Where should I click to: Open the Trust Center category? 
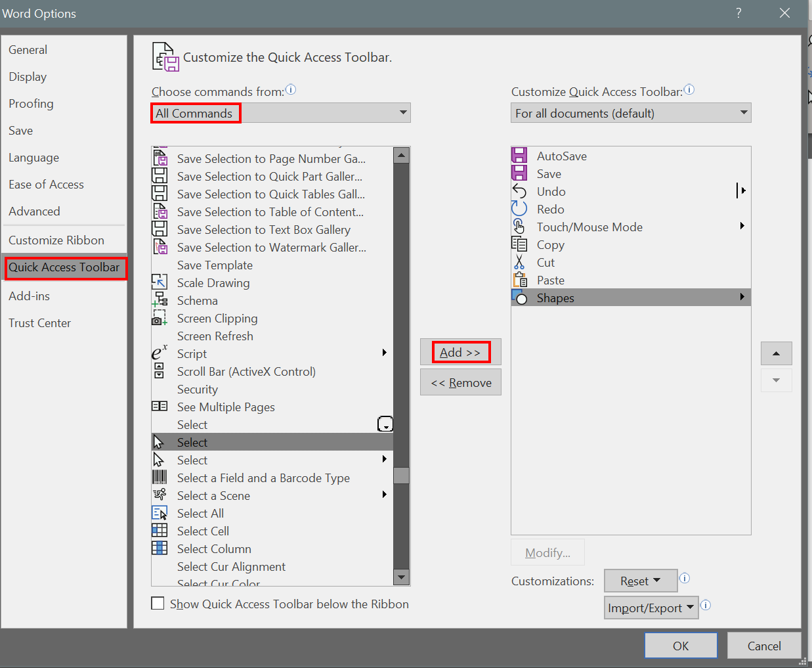40,323
